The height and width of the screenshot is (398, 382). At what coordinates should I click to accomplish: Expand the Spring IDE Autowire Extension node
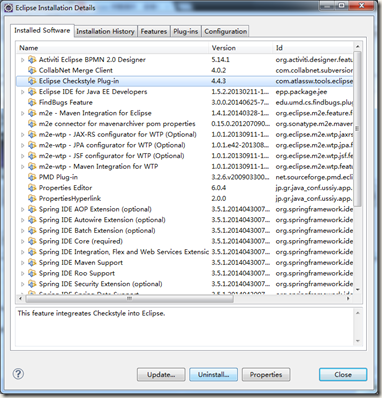(x=23, y=220)
